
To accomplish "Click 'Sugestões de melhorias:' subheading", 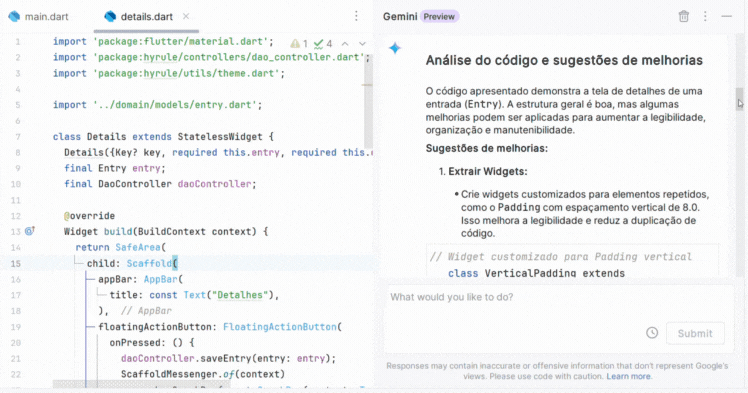I will [487, 148].
